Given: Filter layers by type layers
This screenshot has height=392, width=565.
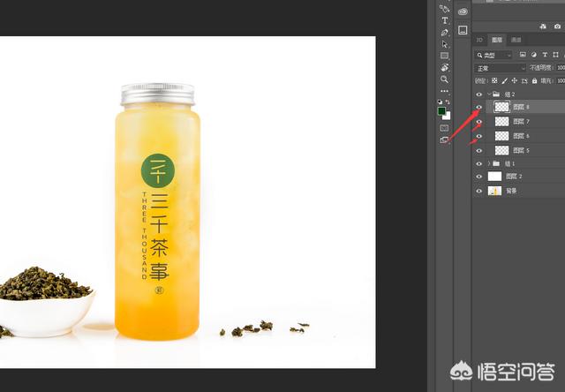Looking at the screenshot, I should [545, 55].
